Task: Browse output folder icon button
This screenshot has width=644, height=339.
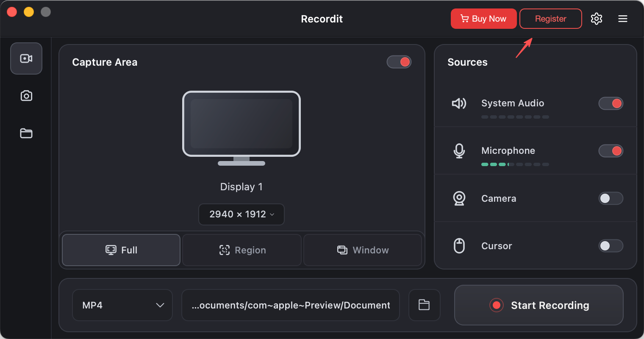Action: (x=424, y=305)
